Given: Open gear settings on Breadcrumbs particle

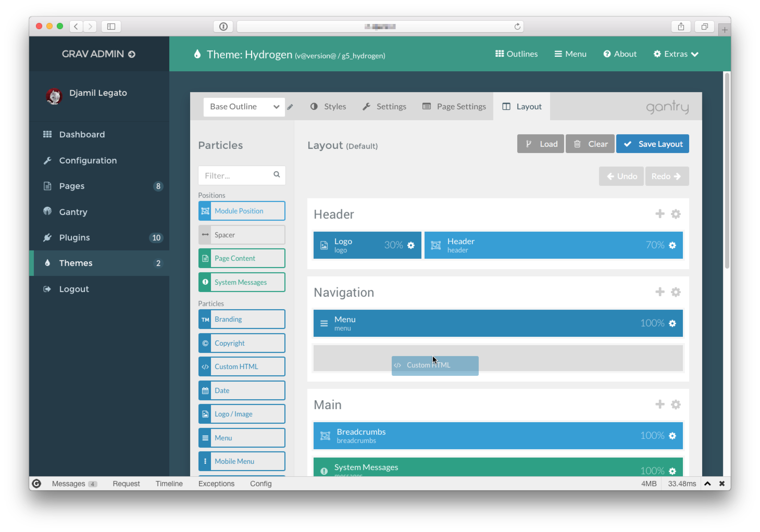Looking at the screenshot, I should coord(672,436).
